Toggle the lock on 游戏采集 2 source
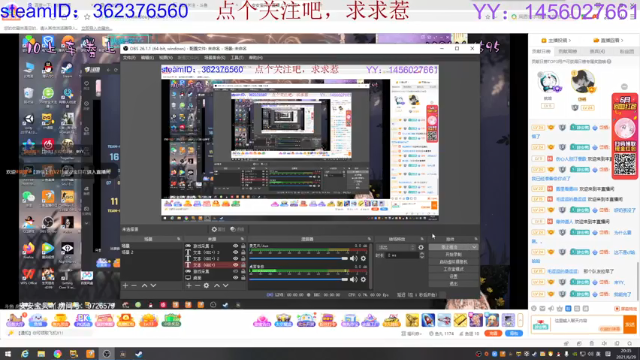640x360 pixels. (243, 246)
